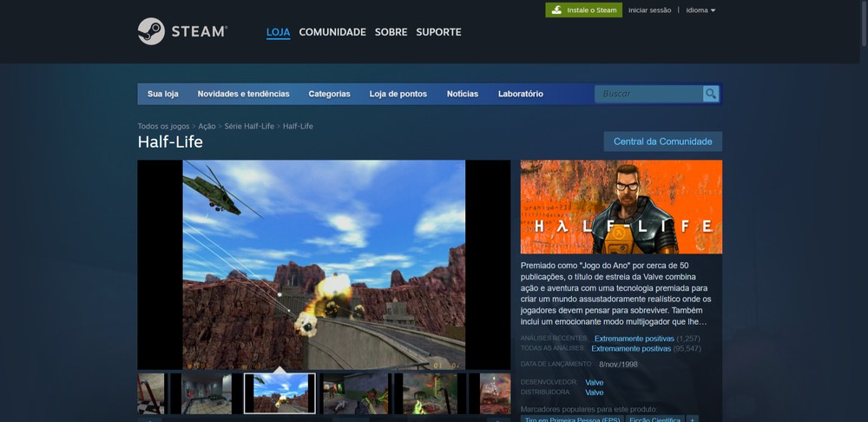Screen dimensions: 868x422
Task: Open the idioma language dropdown
Action: tap(700, 10)
